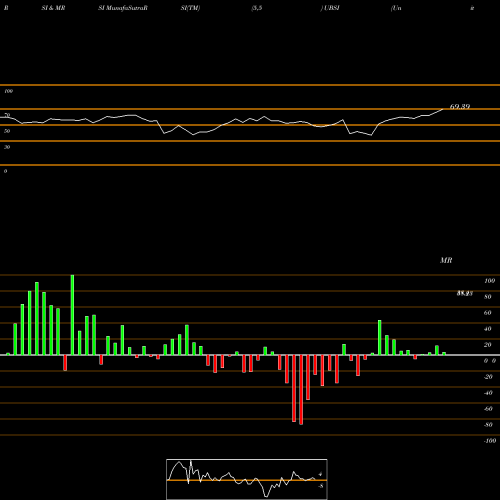Click the 'SI MunafaSutraR' header text
This screenshot has height=500, width=500.
click(x=123, y=8)
